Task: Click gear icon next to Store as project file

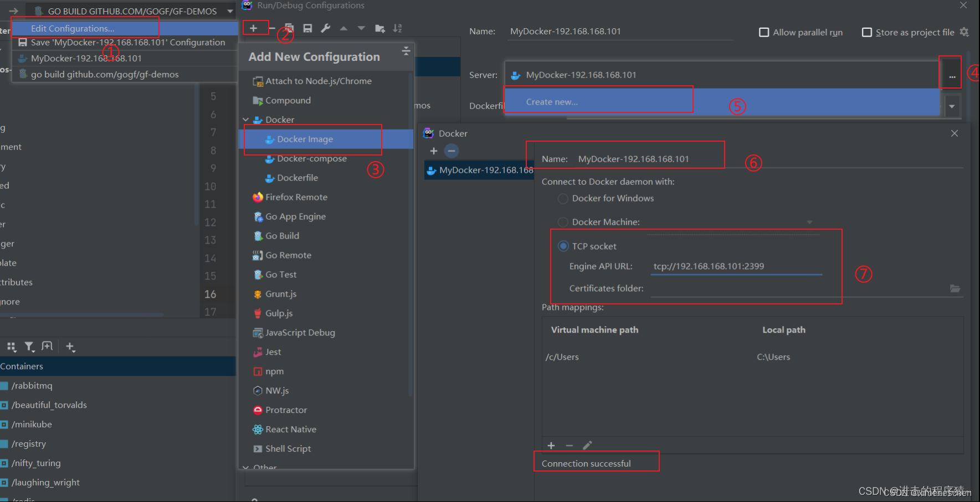Action: coord(964,32)
